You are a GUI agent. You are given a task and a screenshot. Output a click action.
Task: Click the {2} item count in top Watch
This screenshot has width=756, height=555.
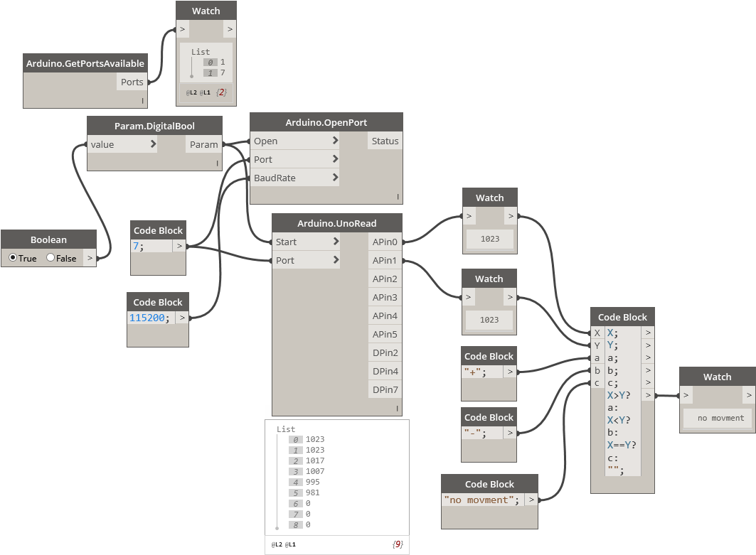click(221, 92)
